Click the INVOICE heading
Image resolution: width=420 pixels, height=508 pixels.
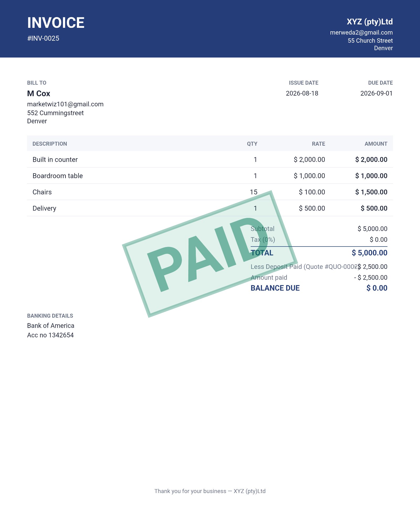click(x=56, y=23)
